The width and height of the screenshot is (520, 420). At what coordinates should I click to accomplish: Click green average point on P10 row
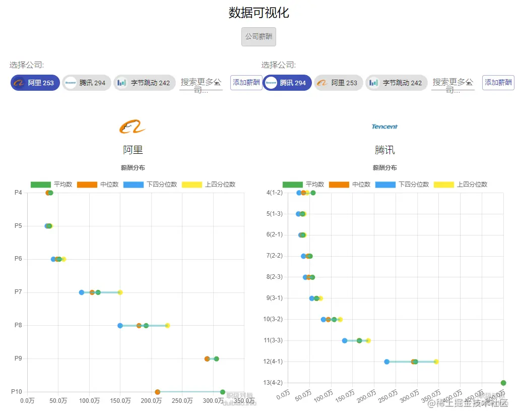click(x=223, y=392)
